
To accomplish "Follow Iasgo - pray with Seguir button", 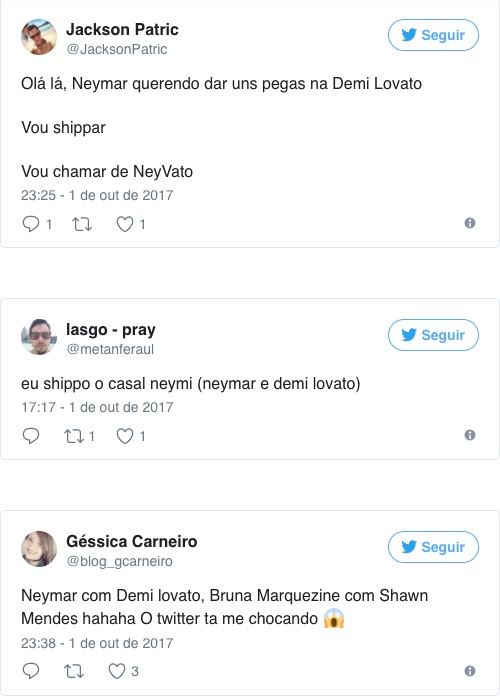I will tap(433, 335).
